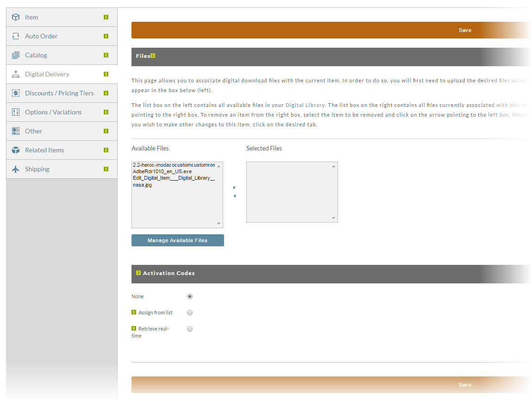This screenshot has width=532, height=401.
Task: Click the help icon beside Activation Codes
Action: click(138, 273)
